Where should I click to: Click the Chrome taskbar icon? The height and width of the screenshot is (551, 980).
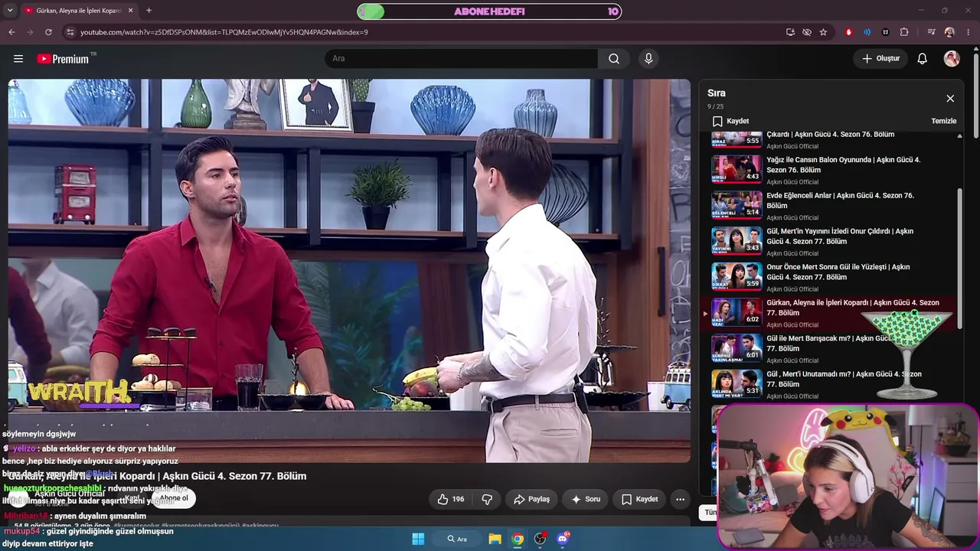(x=518, y=539)
